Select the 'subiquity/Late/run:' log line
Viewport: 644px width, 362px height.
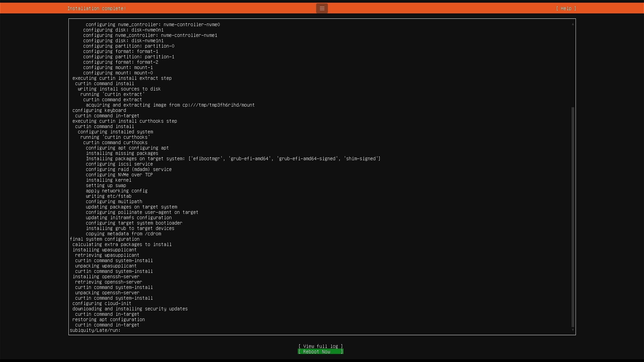(95, 330)
